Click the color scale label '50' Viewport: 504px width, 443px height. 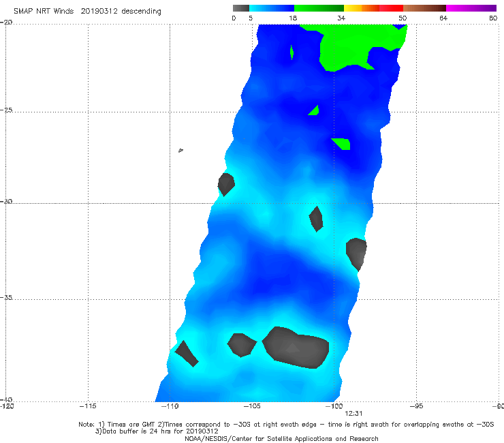[403, 18]
